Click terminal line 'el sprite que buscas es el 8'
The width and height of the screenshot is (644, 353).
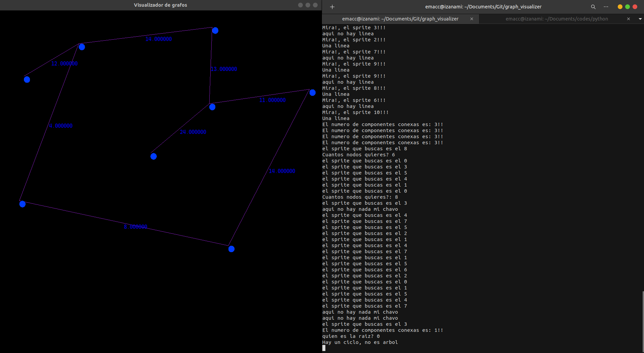365,149
